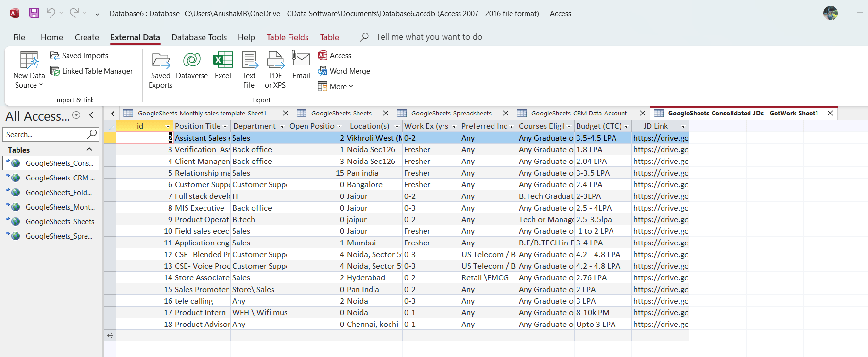Click PDF or XPS export icon
Screen dimensions: 868x357
275,70
